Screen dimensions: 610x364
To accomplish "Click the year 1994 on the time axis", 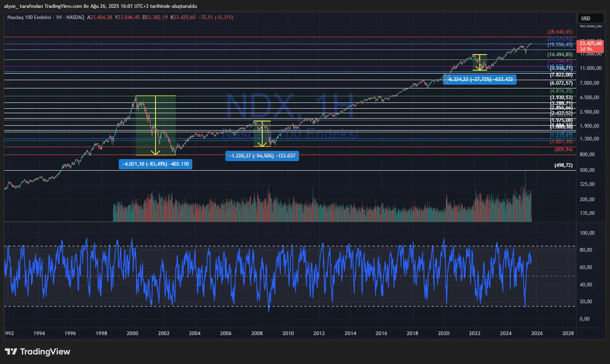I will tap(39, 333).
